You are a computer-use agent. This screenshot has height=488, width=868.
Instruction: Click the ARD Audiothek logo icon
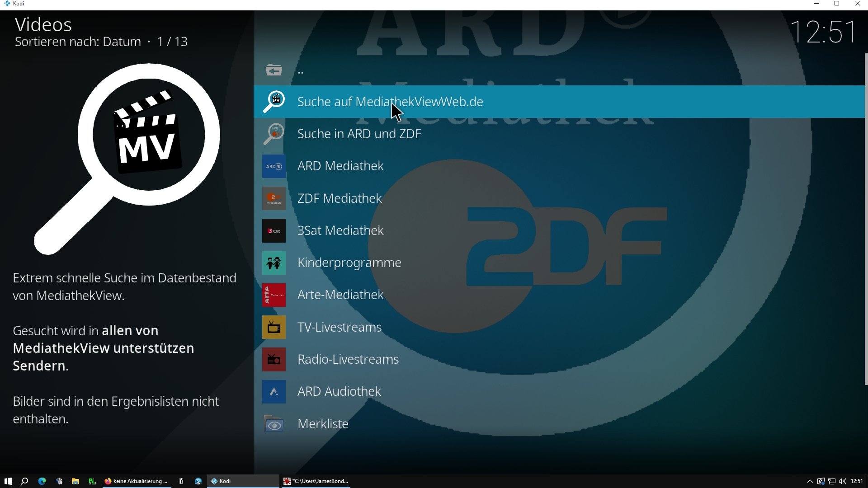274,392
